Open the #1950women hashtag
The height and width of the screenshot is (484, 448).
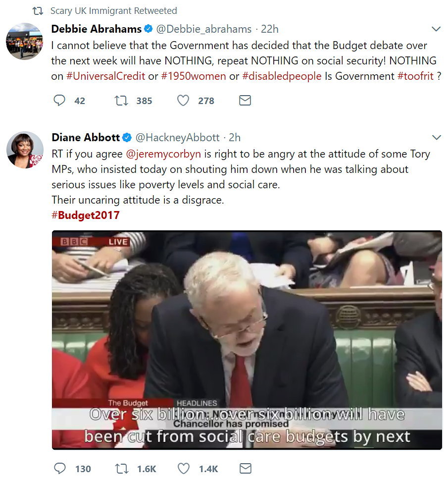194,76
